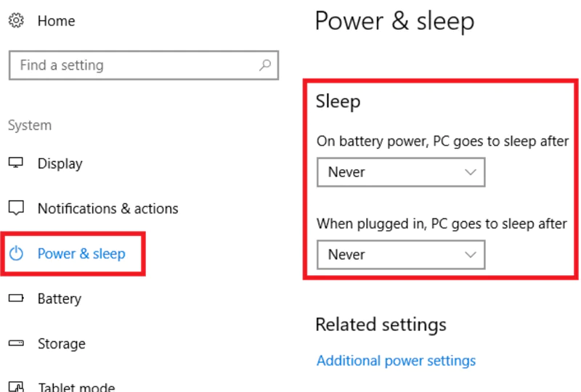
Task: Click the Notifications speech bubble icon
Action: pos(16,208)
